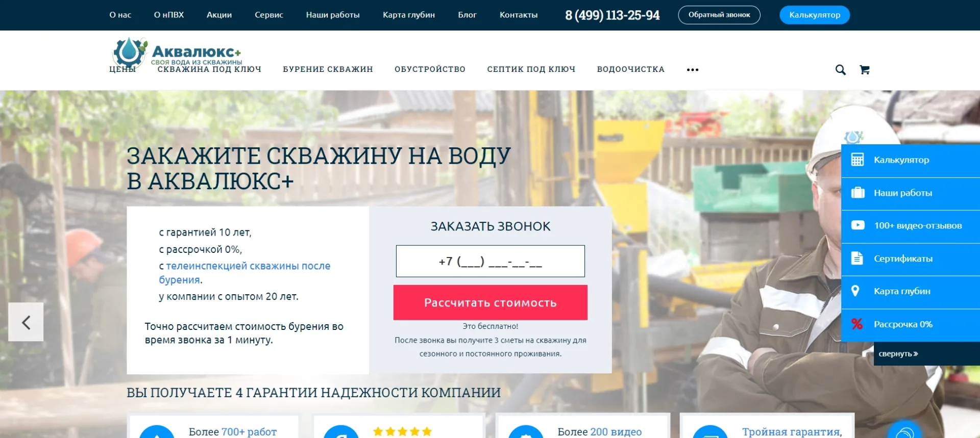Open Акции menu item
Image resolution: width=980 pixels, height=438 pixels.
tap(219, 15)
